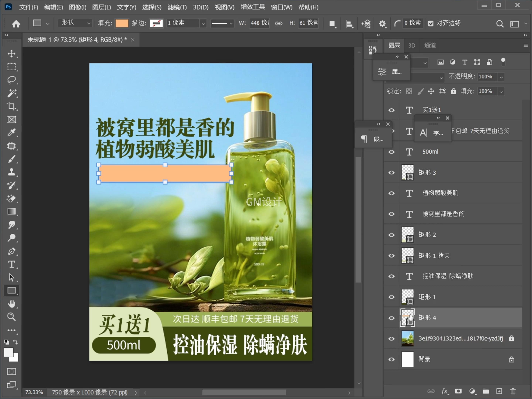Open the layer effects fx menu
This screenshot has width=532, height=399.
pyautogui.click(x=444, y=391)
